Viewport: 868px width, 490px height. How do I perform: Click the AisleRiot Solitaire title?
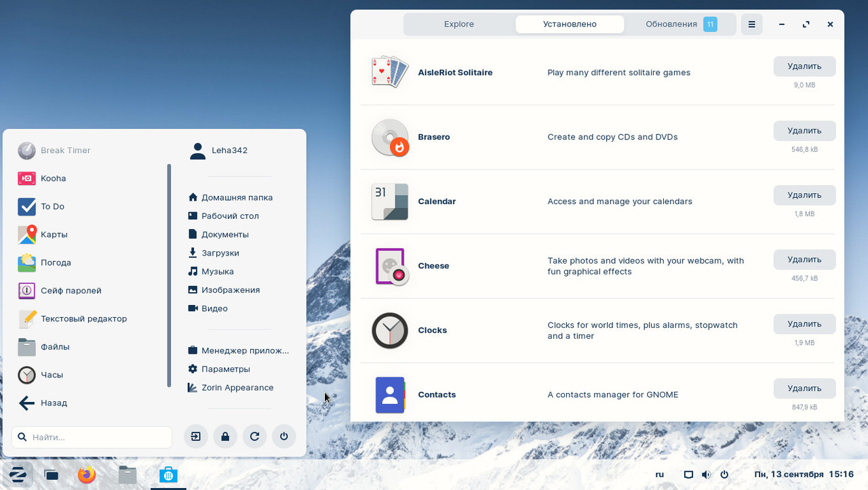point(455,73)
